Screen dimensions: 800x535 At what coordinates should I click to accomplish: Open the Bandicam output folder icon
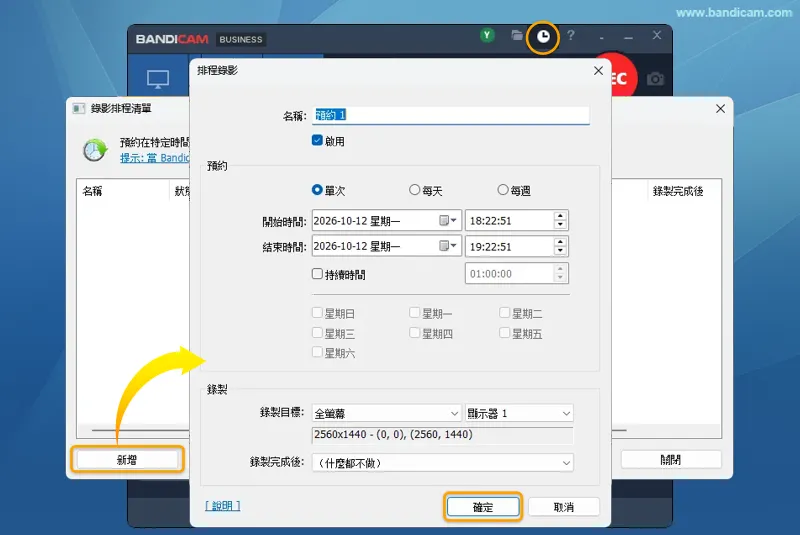(x=516, y=35)
